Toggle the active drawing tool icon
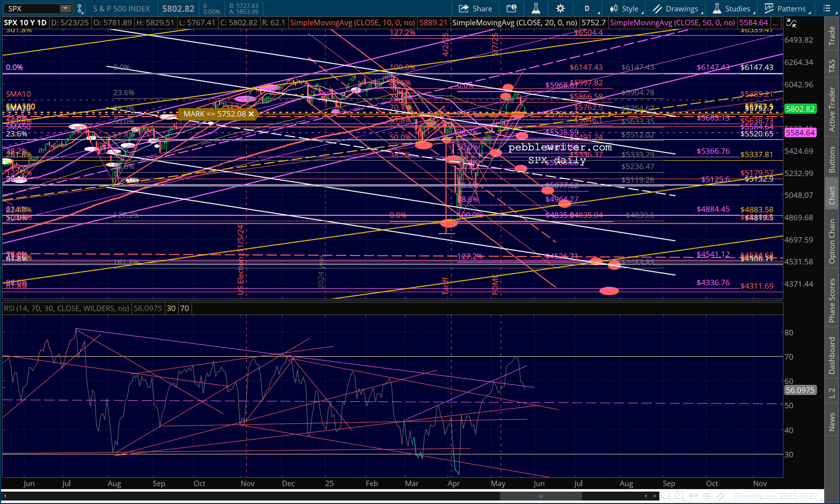 pos(720,496)
